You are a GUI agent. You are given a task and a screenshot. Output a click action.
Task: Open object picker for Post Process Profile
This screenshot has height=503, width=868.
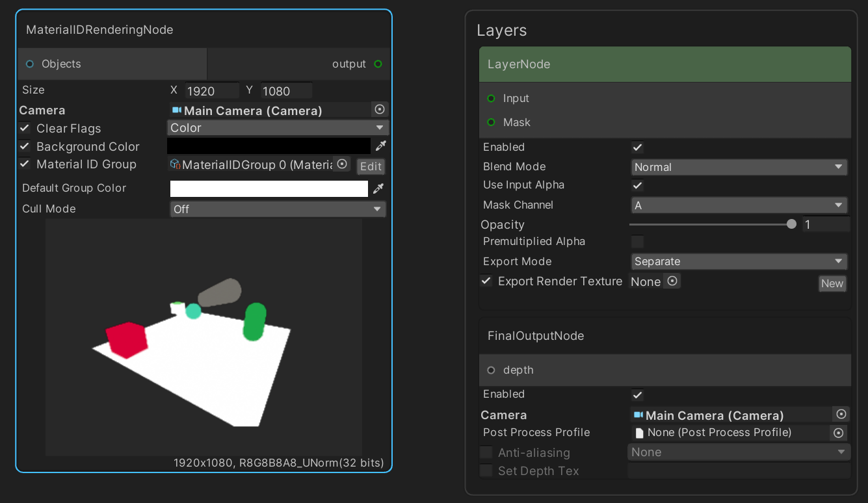point(839,433)
